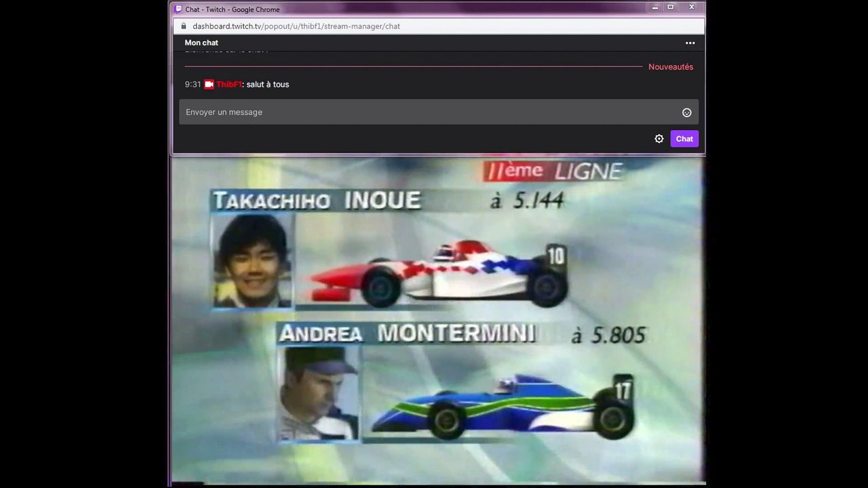Open the chat options three-dot menu
The height and width of the screenshot is (488, 868).
(x=690, y=43)
